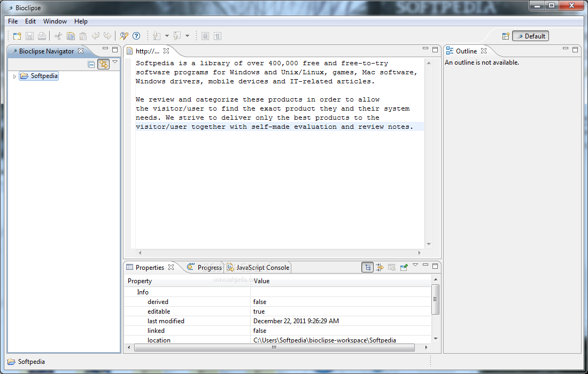This screenshot has width=588, height=374.
Task: Select the derived property row
Action: point(278,302)
